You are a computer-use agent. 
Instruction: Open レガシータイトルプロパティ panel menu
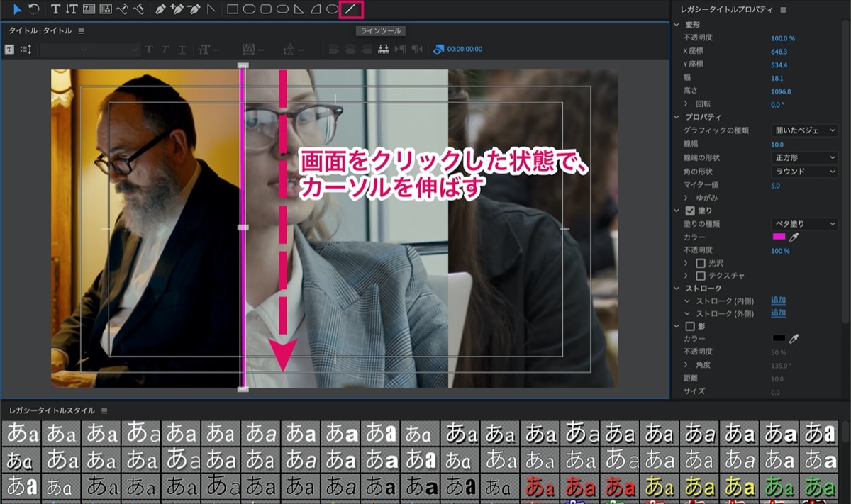pyautogui.click(x=783, y=10)
